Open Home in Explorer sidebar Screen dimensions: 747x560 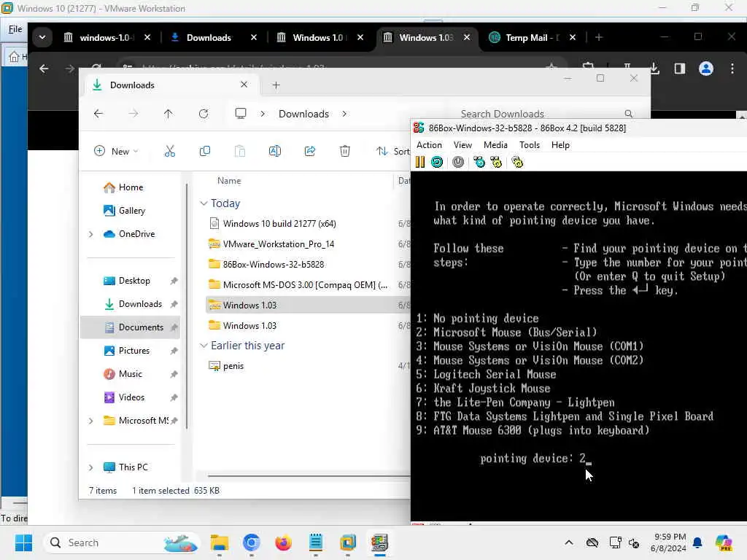(123, 187)
